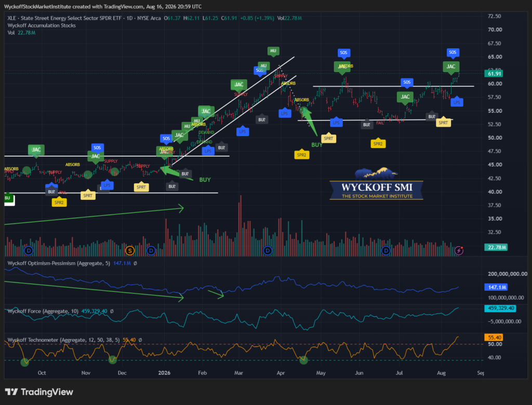Select the yellow SPRT label in December
532x405 pixels.
coord(141,187)
